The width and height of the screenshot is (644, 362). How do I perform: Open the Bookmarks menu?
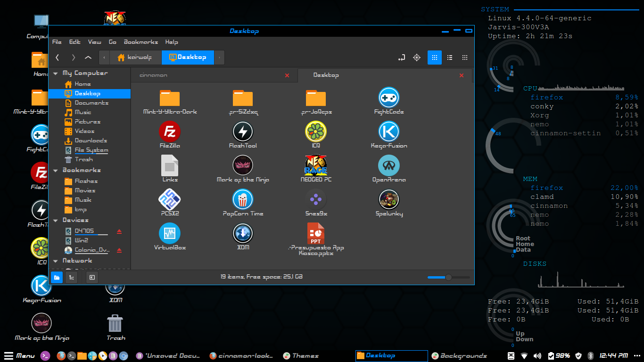point(141,42)
